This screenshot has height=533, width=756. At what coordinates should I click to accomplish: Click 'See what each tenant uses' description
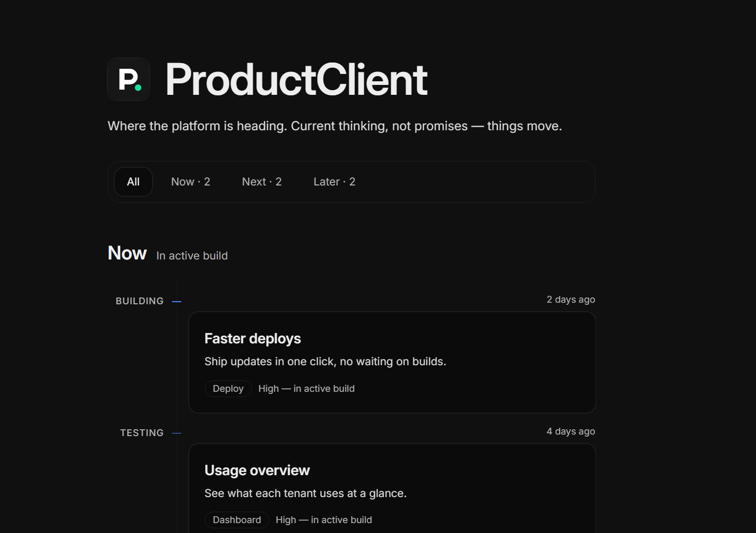[x=306, y=493]
